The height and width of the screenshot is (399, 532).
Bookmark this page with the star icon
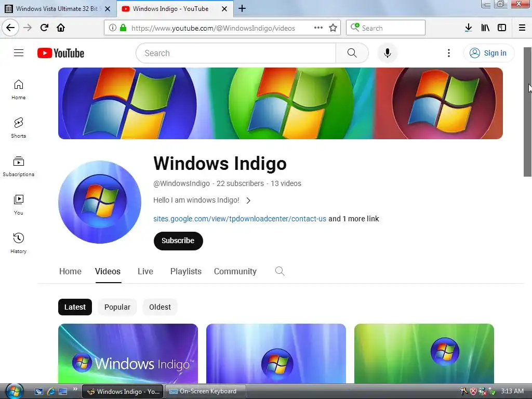(x=333, y=28)
